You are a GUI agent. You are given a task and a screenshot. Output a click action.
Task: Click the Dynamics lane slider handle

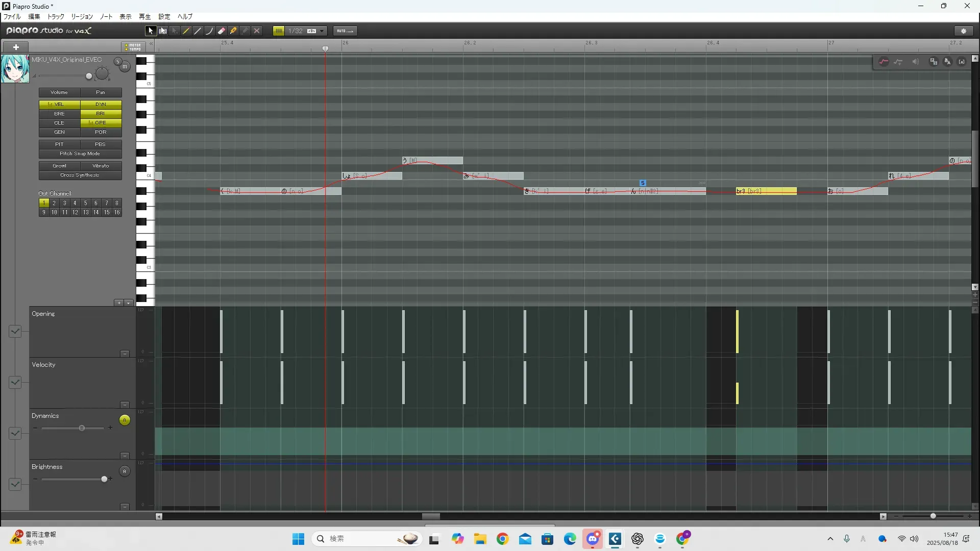[82, 428]
